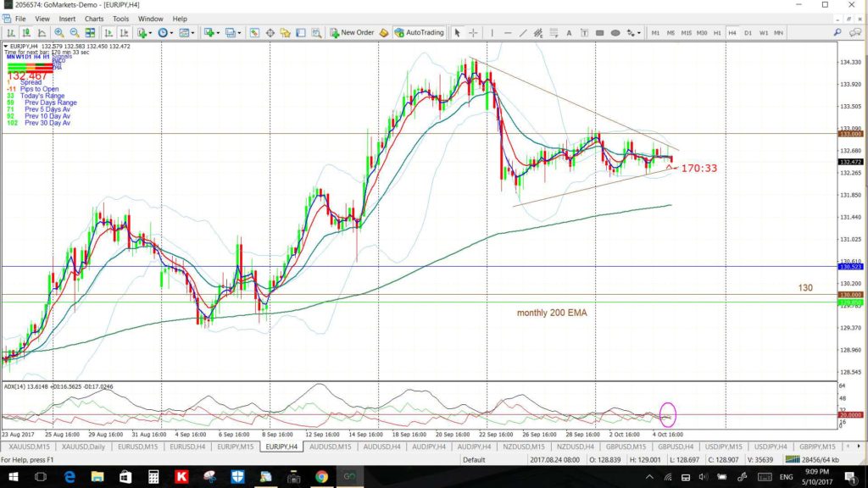The height and width of the screenshot is (488, 868).
Task: Open the Data Window crosshair icon
Action: (x=270, y=33)
